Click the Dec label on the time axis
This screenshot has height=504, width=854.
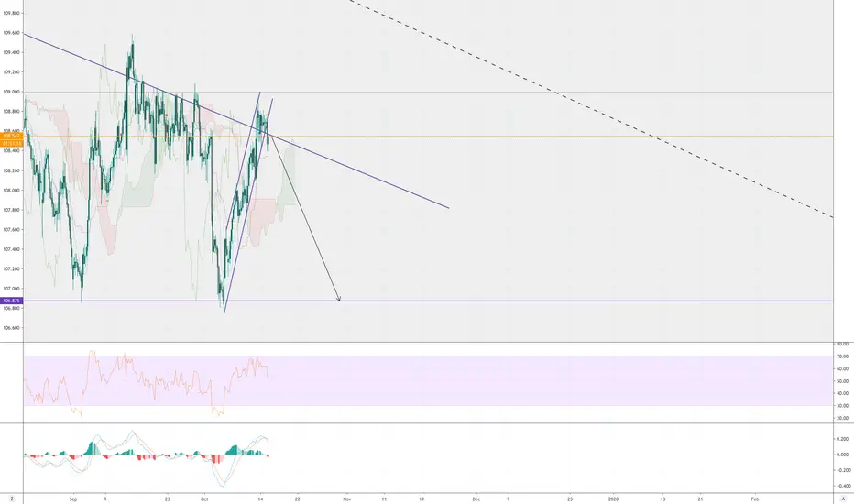(x=476, y=499)
